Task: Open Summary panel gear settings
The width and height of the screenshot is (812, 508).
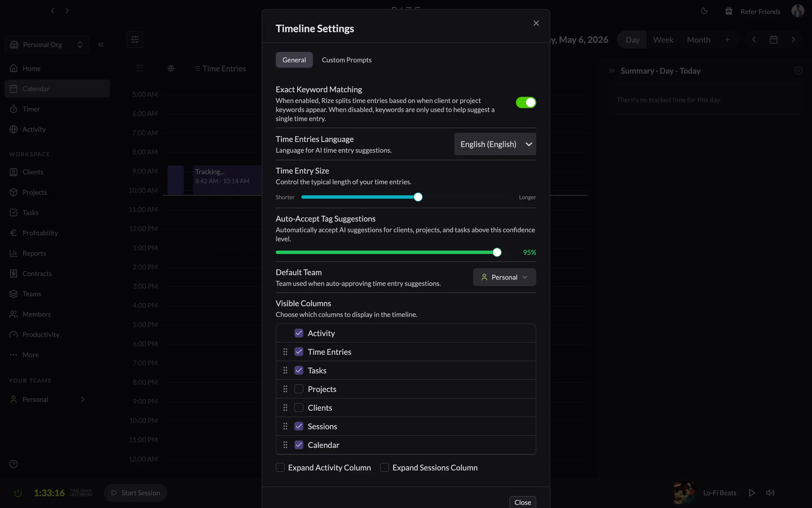Action: pos(798,71)
